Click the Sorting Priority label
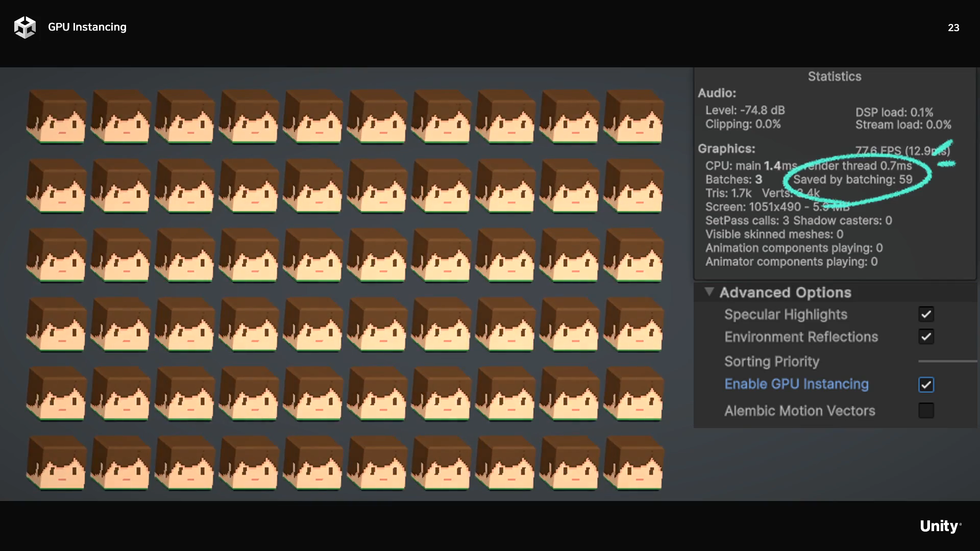 [x=772, y=362]
